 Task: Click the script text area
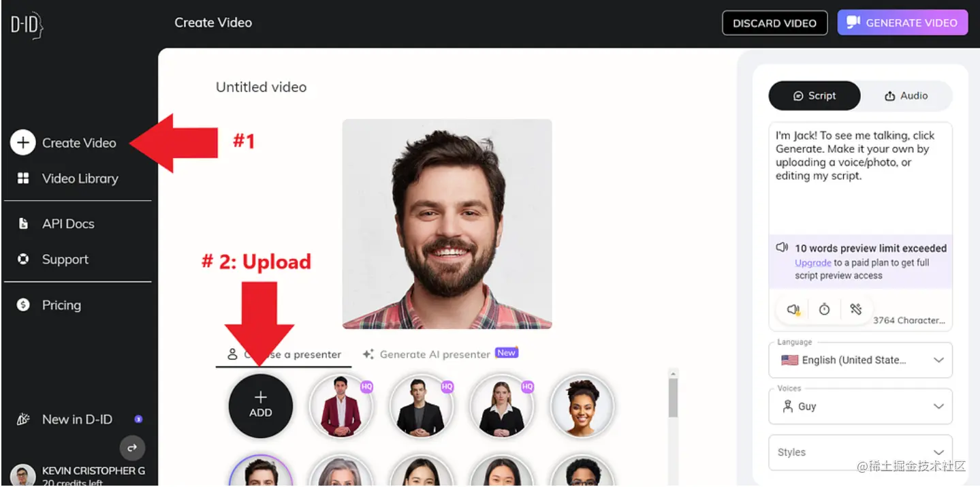[x=860, y=177]
